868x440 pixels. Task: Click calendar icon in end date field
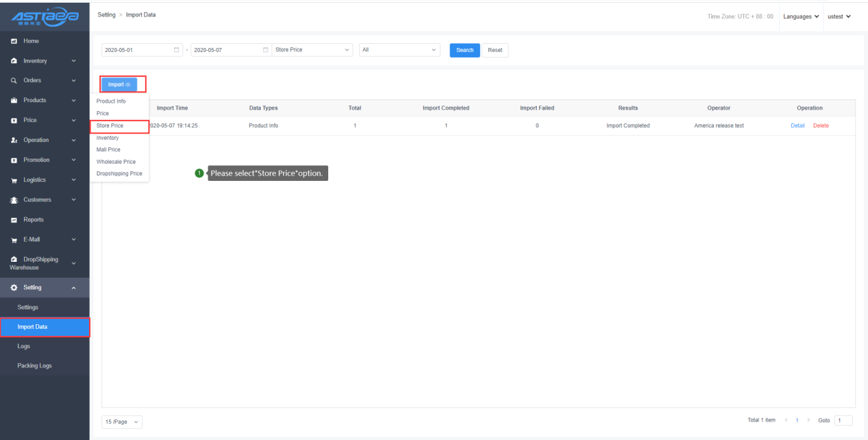[x=266, y=50]
